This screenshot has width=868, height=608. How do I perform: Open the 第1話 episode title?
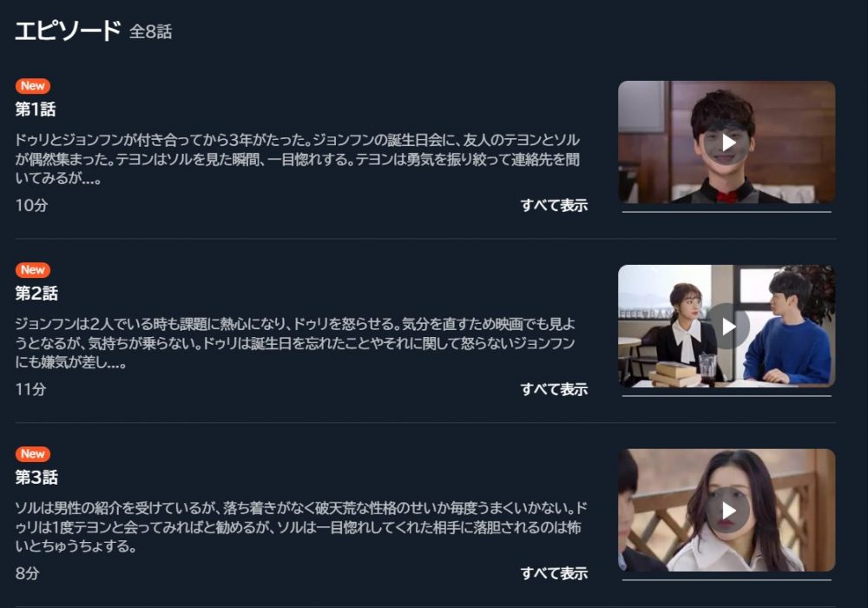click(x=36, y=109)
